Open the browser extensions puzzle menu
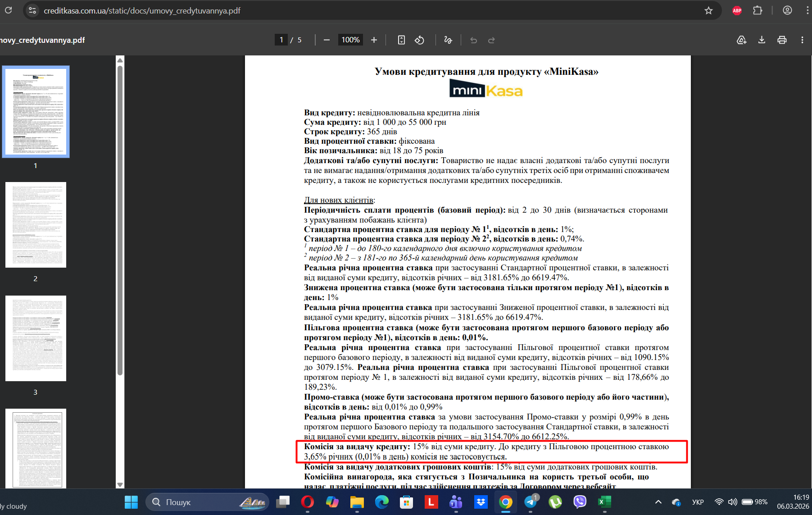The height and width of the screenshot is (515, 812). 758,10
